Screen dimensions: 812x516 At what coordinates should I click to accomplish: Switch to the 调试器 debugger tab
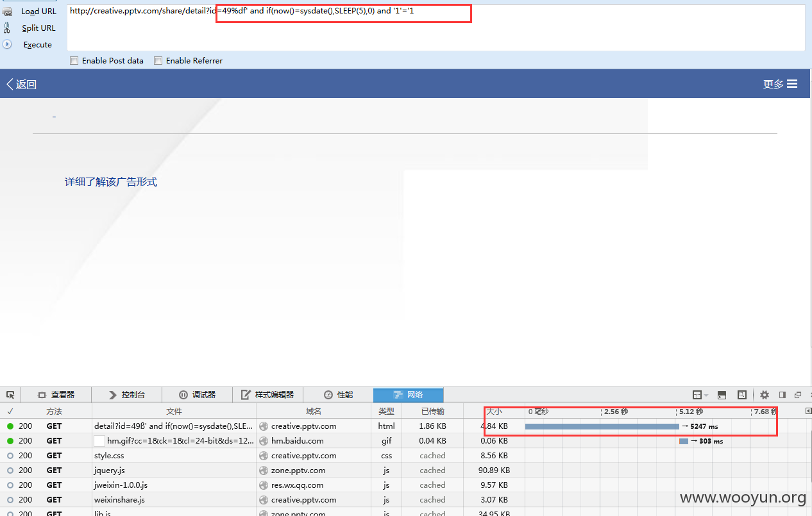(197, 395)
